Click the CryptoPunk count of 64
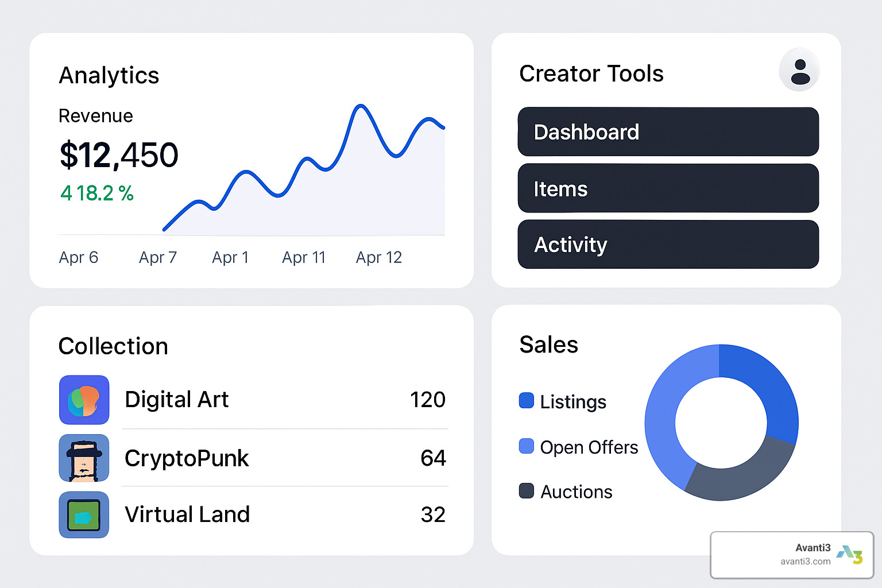Screen dimensions: 882x588 [x=433, y=458]
